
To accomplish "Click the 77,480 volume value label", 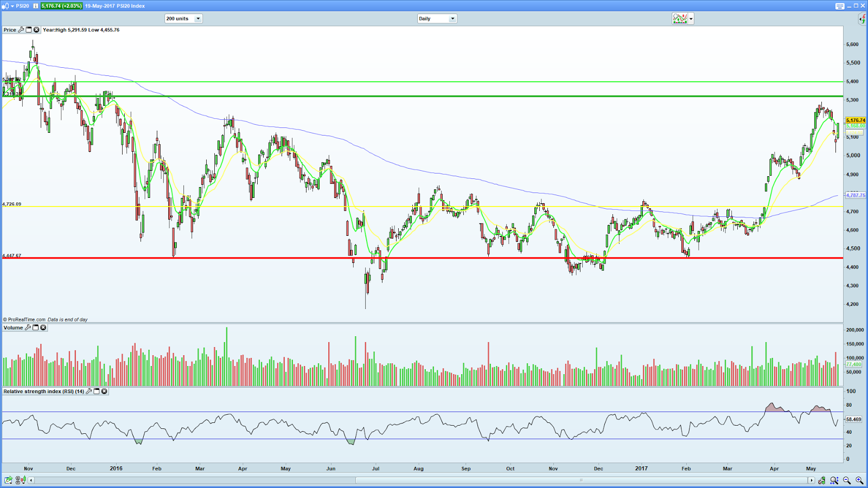I will (854, 364).
